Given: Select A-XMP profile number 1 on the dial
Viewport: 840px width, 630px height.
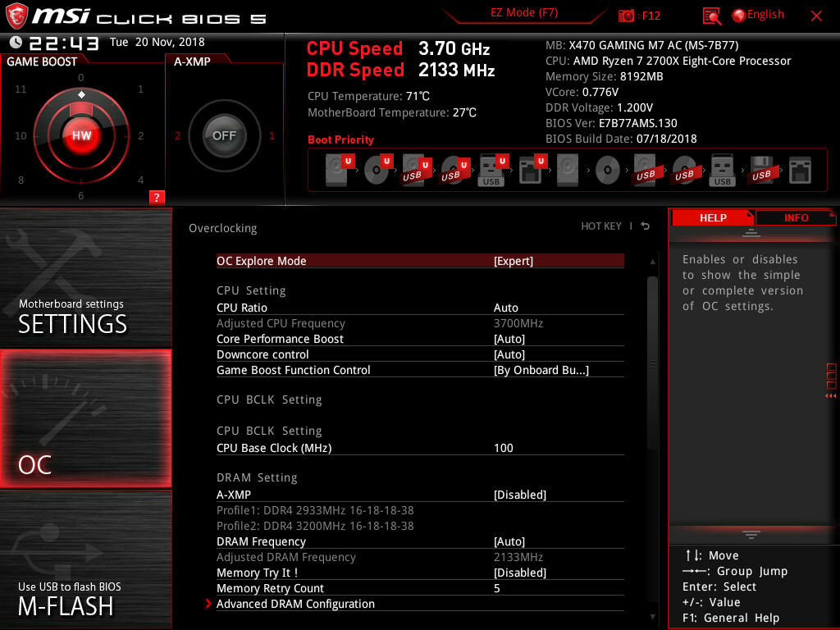Looking at the screenshot, I should point(272,135).
